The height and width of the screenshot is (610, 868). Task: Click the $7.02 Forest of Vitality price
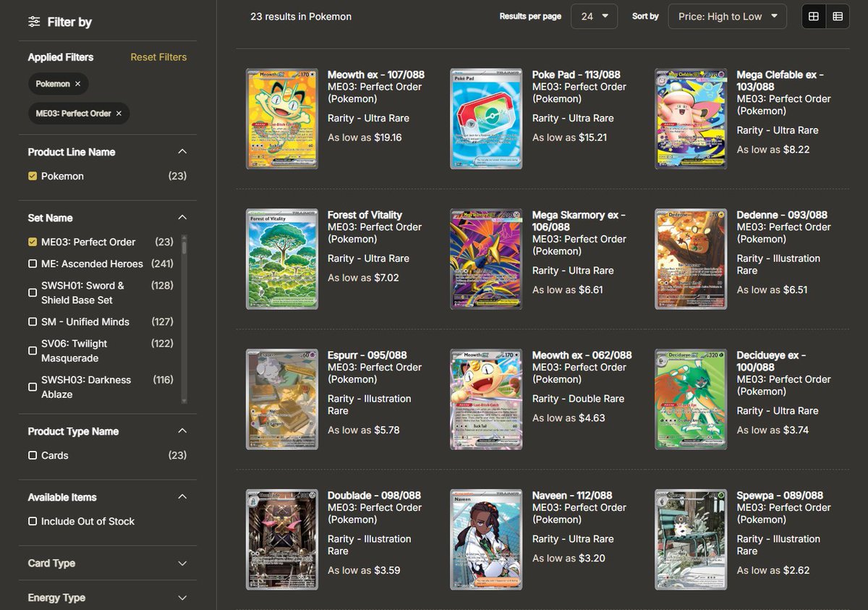tap(386, 278)
